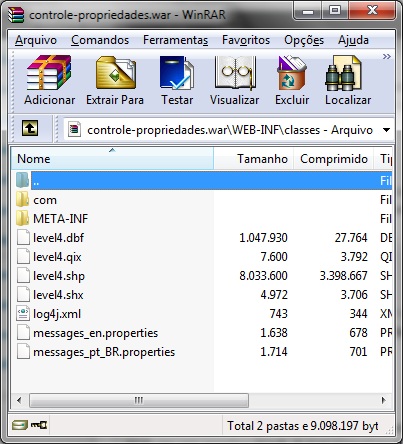Click the META-INF folder icon
This screenshot has height=444, width=403.
[x=22, y=219]
